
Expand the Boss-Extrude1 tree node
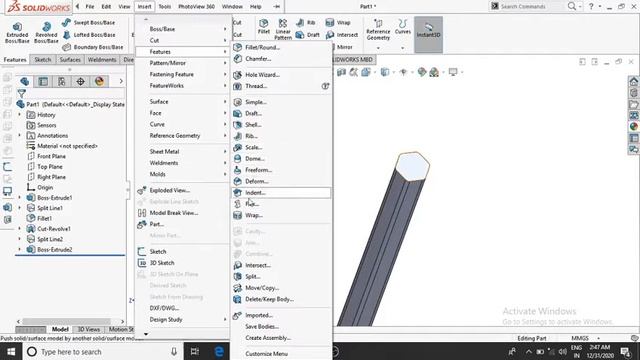pos(19,198)
